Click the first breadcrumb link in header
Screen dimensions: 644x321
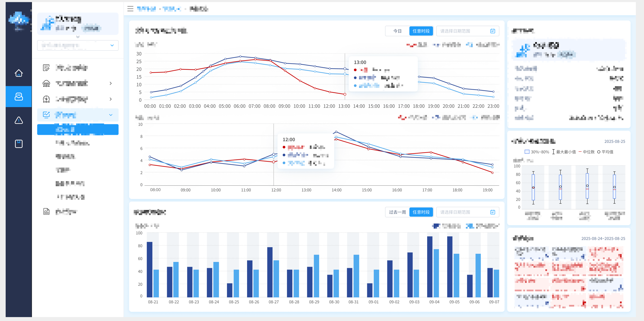[x=146, y=9]
